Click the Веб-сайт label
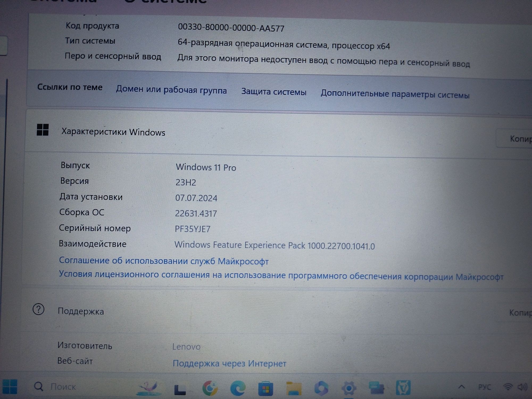The width and height of the screenshot is (532, 399). (75, 361)
